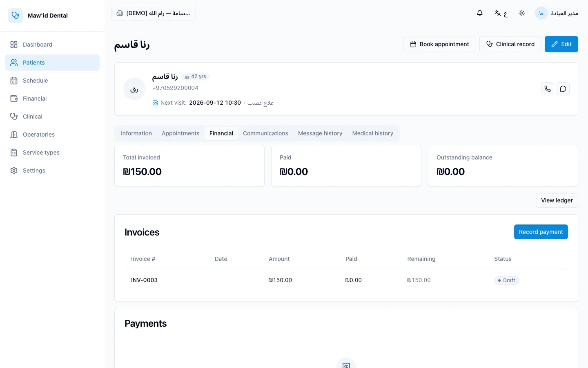Click the Record payment button

pos(541,232)
